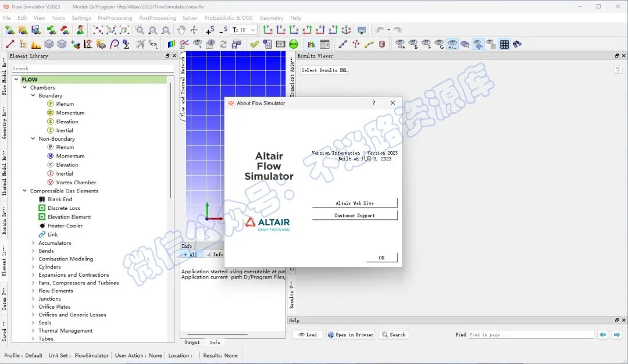
Task: Toggle the eye icon with gray square
Action: [x=491, y=44]
